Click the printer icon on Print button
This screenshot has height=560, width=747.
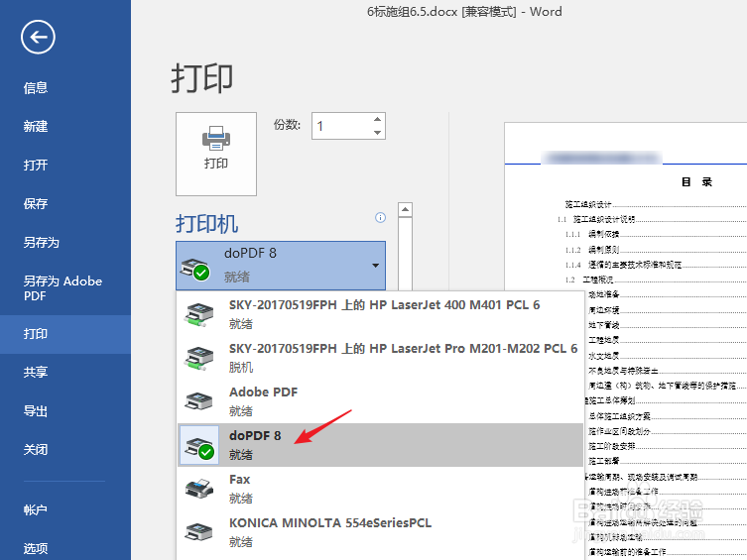click(x=216, y=139)
